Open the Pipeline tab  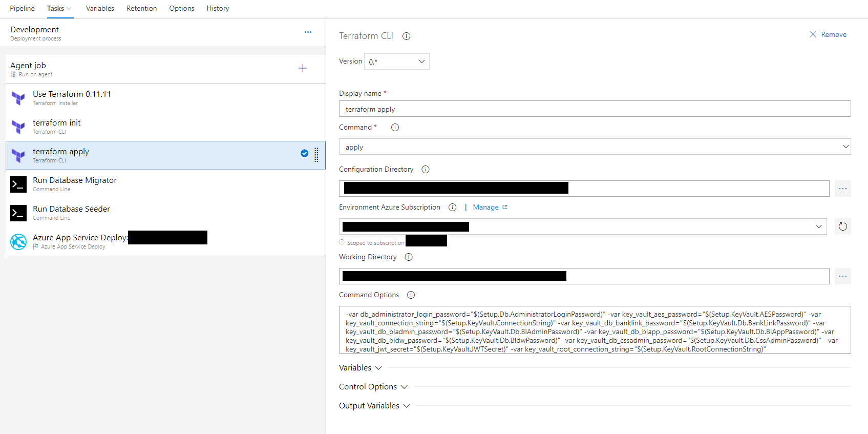22,8
